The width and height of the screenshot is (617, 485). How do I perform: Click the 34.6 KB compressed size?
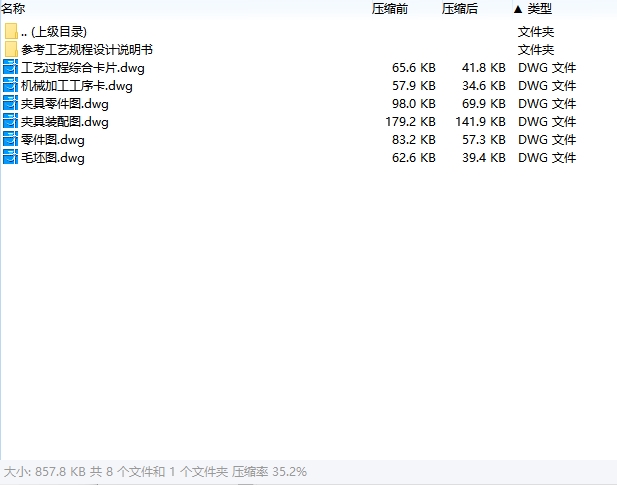484,86
